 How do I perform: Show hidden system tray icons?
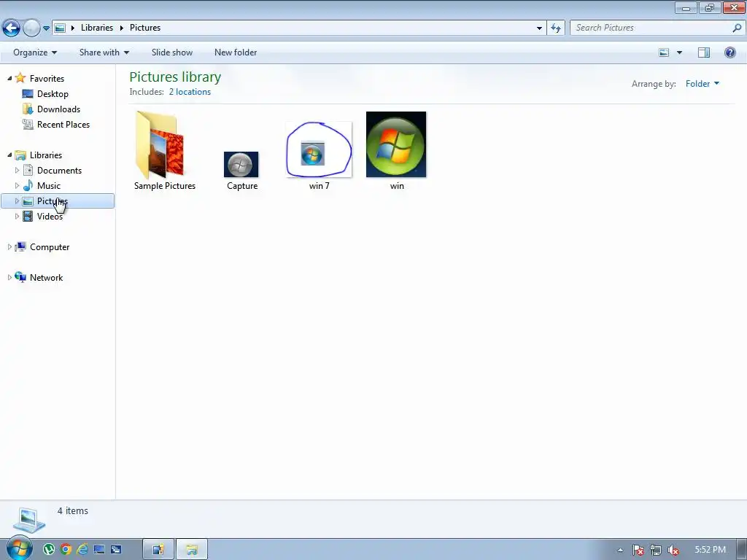(620, 550)
